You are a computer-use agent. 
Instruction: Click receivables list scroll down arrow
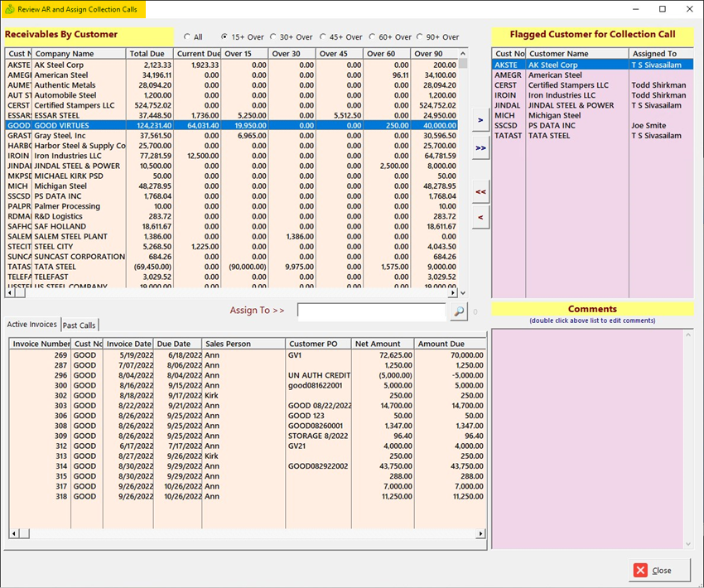pyautogui.click(x=463, y=292)
